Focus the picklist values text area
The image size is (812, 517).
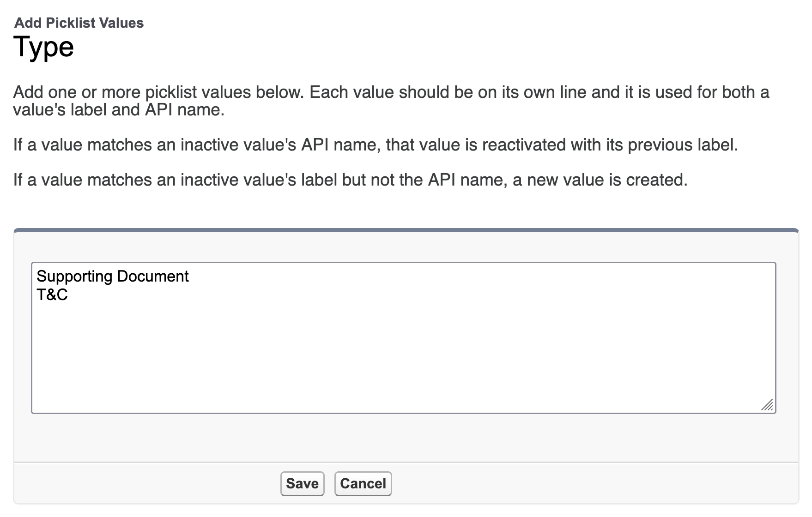[x=403, y=337]
